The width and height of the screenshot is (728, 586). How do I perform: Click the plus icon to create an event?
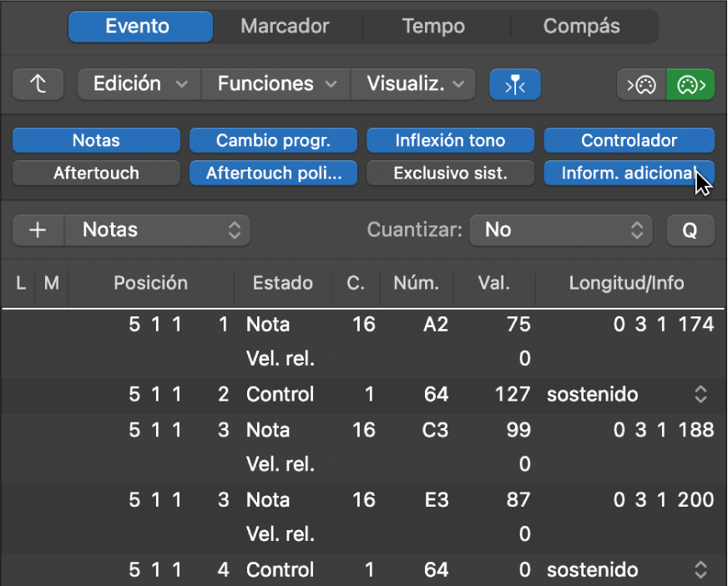point(38,230)
